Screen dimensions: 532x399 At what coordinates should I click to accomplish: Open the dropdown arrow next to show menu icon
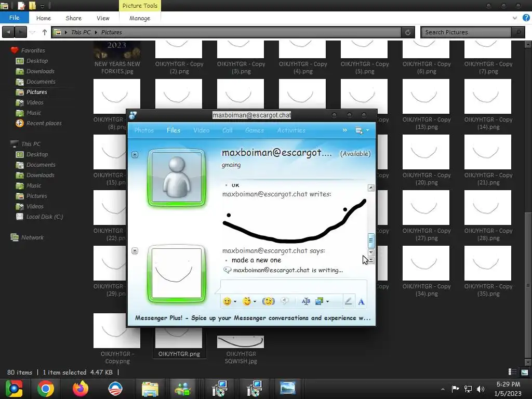coord(367,130)
